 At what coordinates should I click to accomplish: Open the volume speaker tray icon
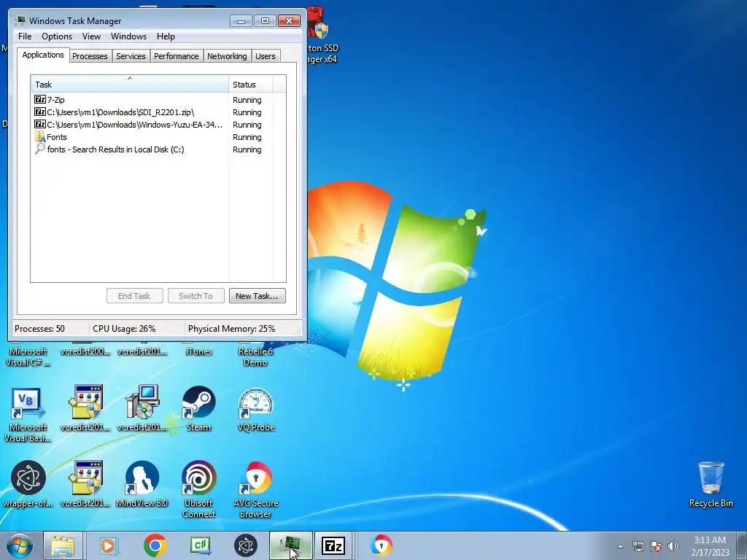click(x=673, y=546)
